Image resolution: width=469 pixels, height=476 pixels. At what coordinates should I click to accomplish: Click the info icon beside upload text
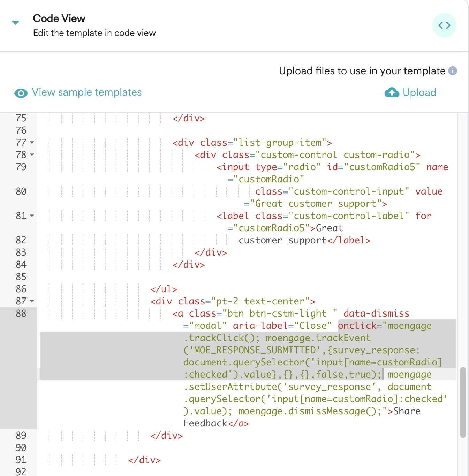coord(453,71)
